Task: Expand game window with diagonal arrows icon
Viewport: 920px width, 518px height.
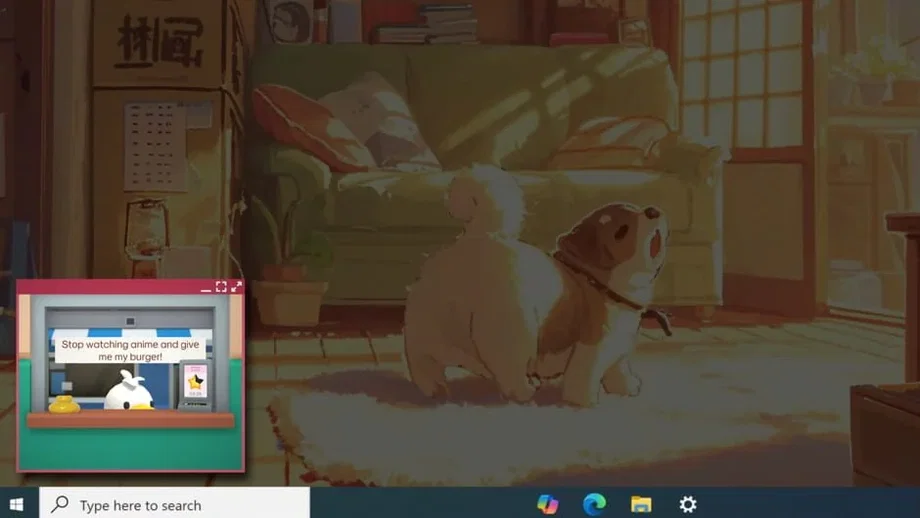Action: (236, 287)
